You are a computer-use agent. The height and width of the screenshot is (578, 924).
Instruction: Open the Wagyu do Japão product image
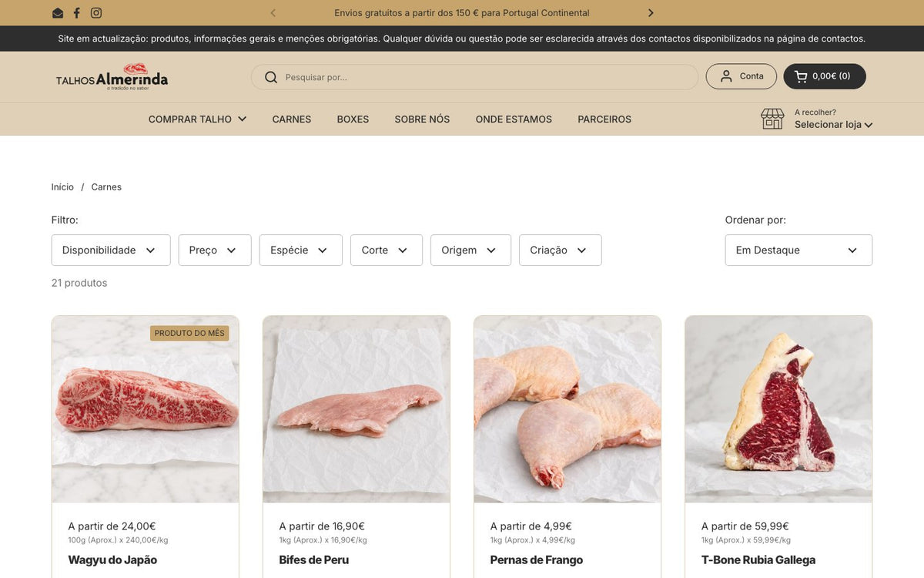point(146,409)
